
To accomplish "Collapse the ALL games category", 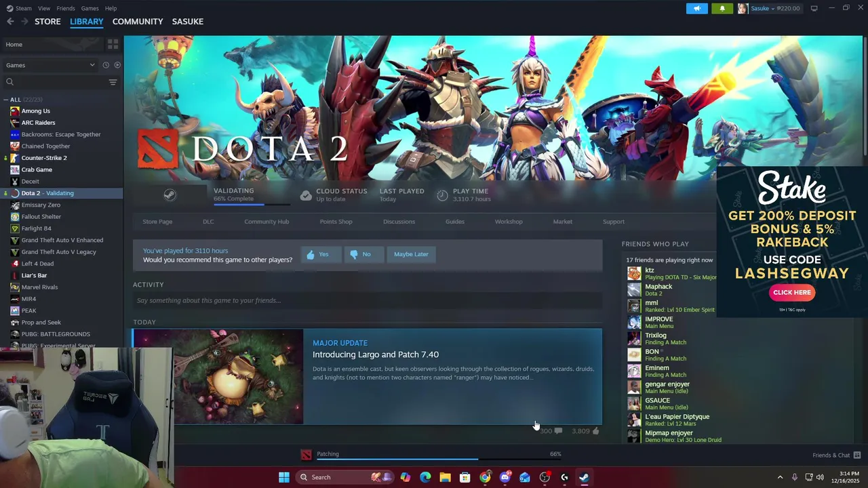I will [x=6, y=100].
